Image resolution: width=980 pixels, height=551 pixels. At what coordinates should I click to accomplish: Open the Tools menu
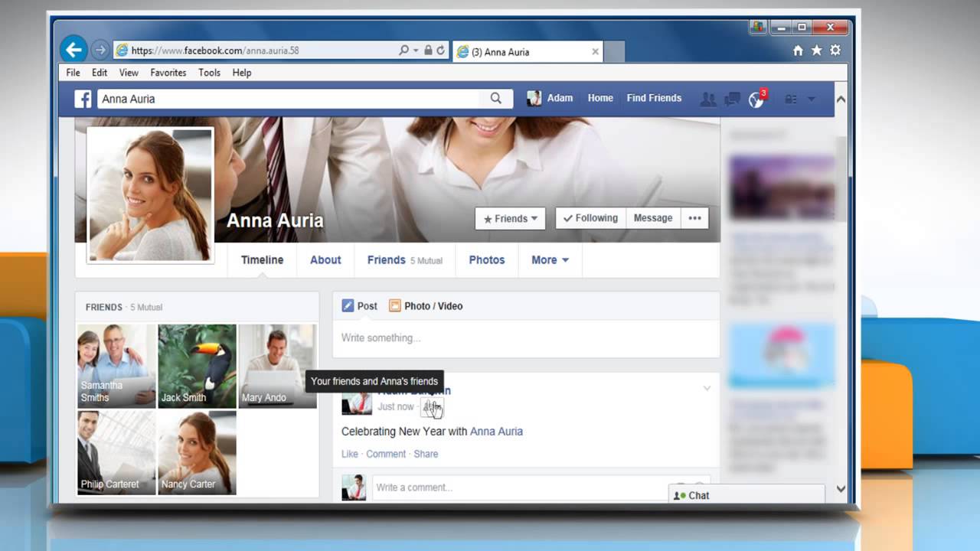(209, 73)
